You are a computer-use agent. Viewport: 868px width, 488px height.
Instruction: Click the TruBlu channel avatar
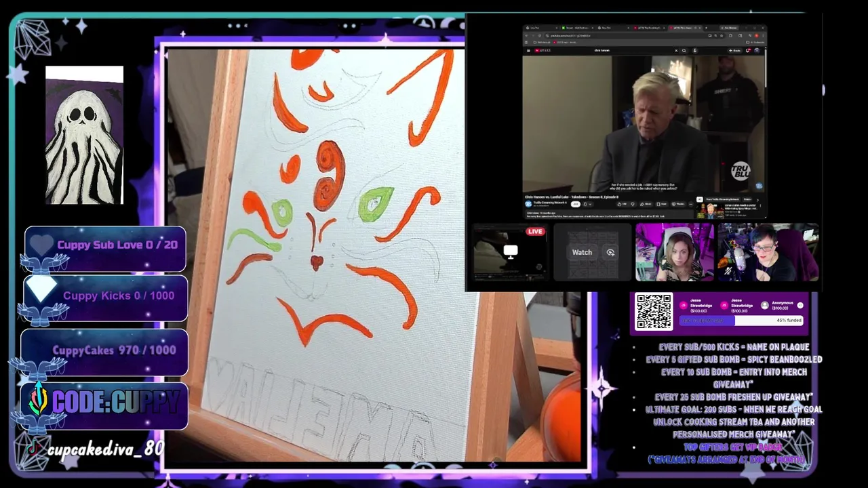click(528, 204)
